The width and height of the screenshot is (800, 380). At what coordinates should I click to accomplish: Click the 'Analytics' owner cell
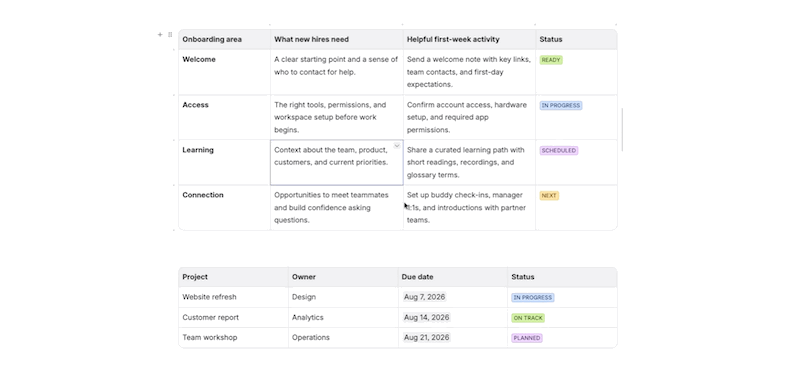(343, 317)
